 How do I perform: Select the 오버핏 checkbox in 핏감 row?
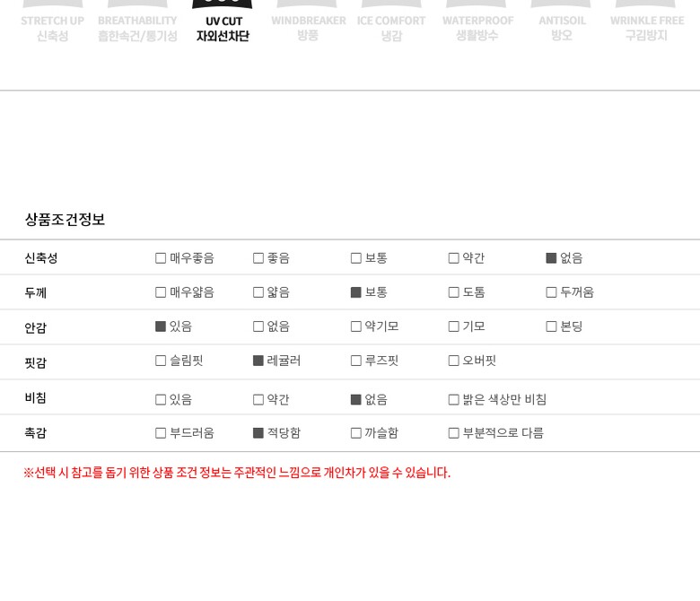click(453, 361)
